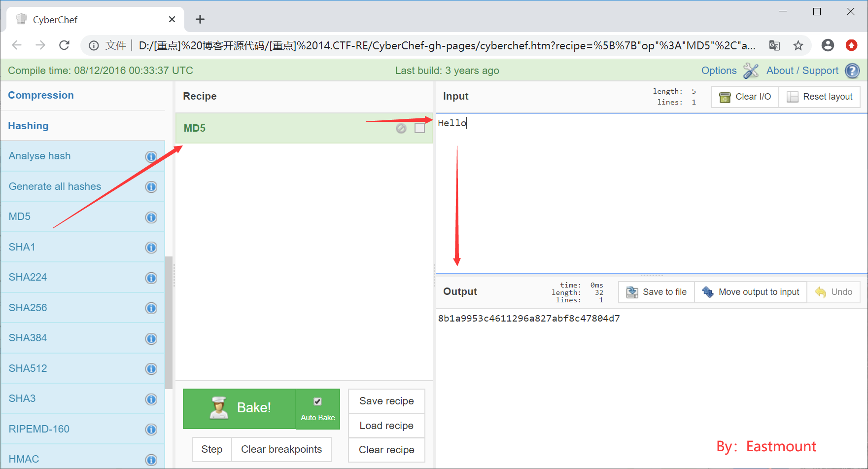Viewport: 868px width, 469px height.
Task: Click the operations list scrollbar
Action: pos(169,323)
